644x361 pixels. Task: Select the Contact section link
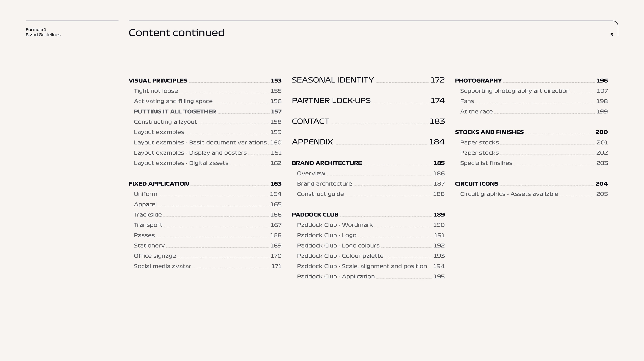(x=310, y=121)
